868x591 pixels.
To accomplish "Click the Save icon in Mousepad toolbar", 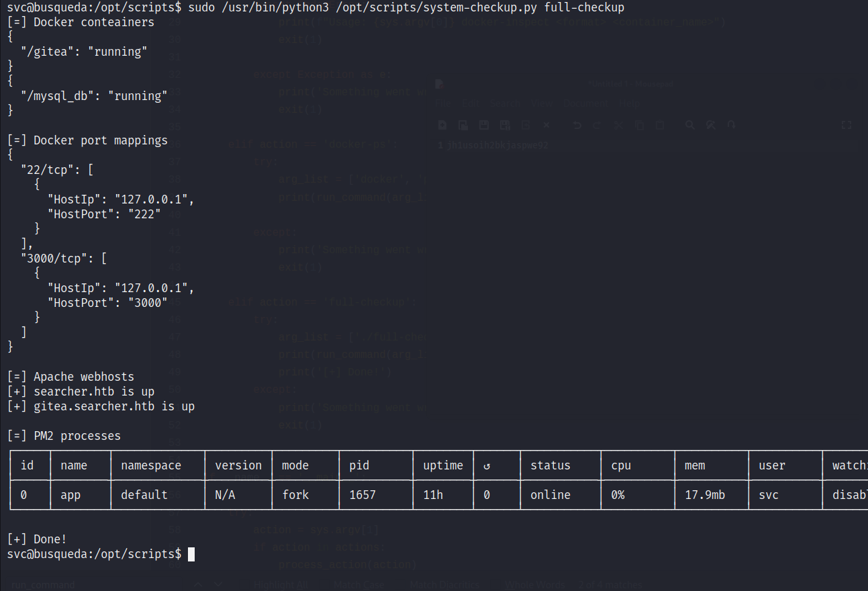I will pyautogui.click(x=484, y=125).
